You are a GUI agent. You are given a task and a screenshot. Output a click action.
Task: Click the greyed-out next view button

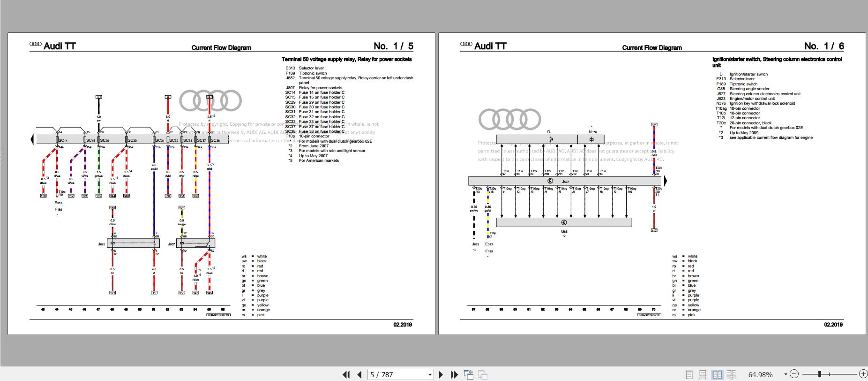pos(483,375)
